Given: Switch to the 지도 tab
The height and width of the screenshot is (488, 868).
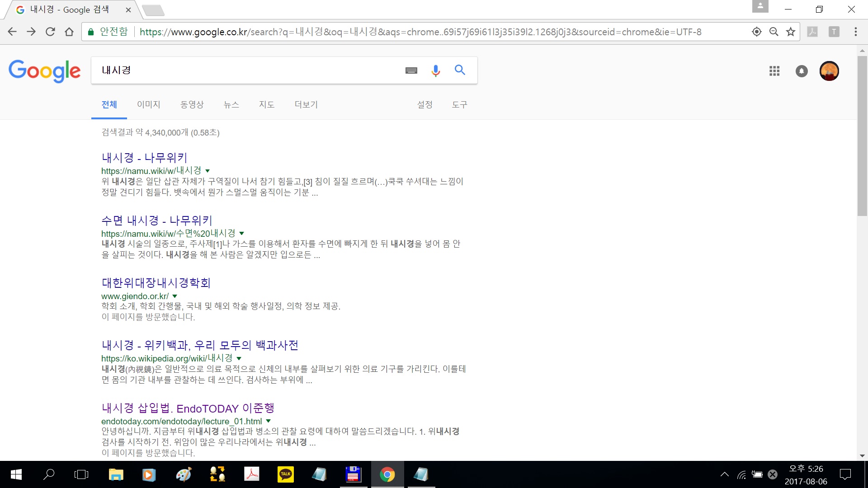Looking at the screenshot, I should (267, 105).
